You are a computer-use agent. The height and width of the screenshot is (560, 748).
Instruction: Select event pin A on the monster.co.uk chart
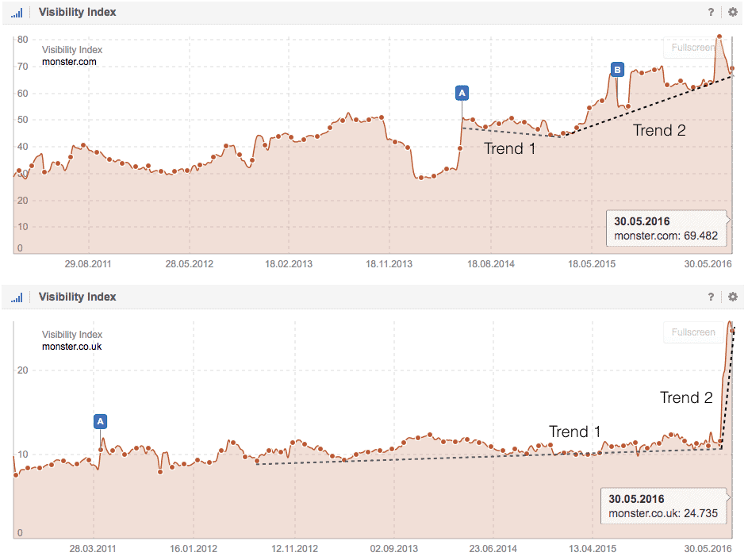(x=100, y=421)
